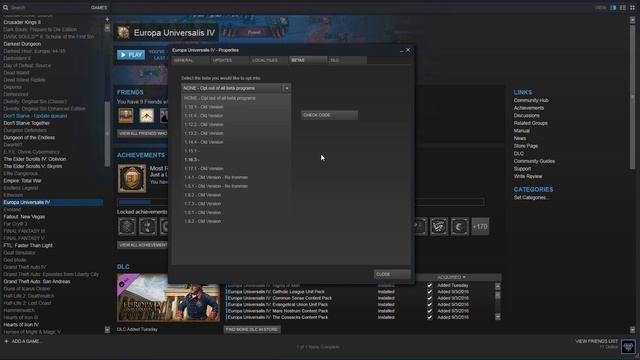
Task: Toggle checkbox for The Cossacks Content Pack
Action: pyautogui.click(x=429, y=317)
